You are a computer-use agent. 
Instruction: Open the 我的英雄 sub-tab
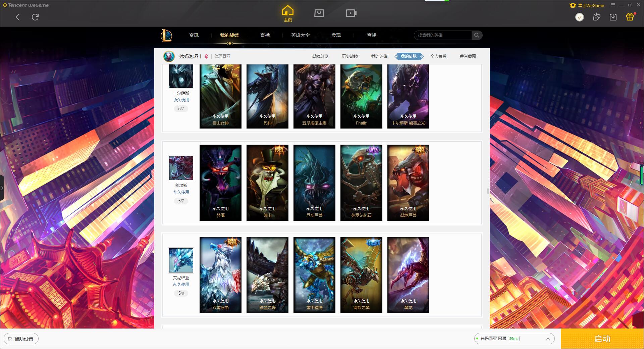tap(379, 56)
